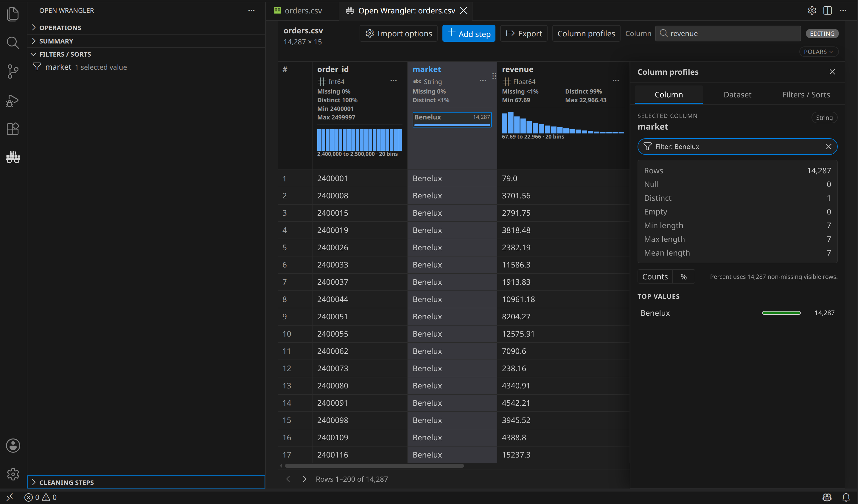Click cell with order_id 2400033
This screenshot has width=858, height=504.
coord(360,265)
